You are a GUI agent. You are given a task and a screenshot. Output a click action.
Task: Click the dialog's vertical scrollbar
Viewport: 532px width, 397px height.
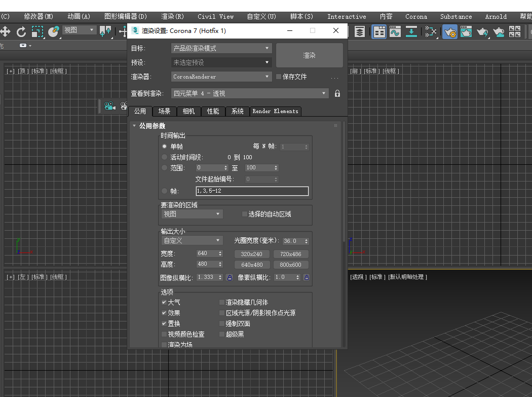click(345, 183)
